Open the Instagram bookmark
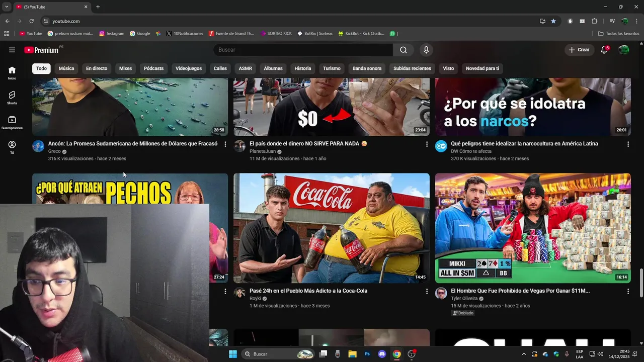This screenshot has width=644, height=362. pos(112,34)
